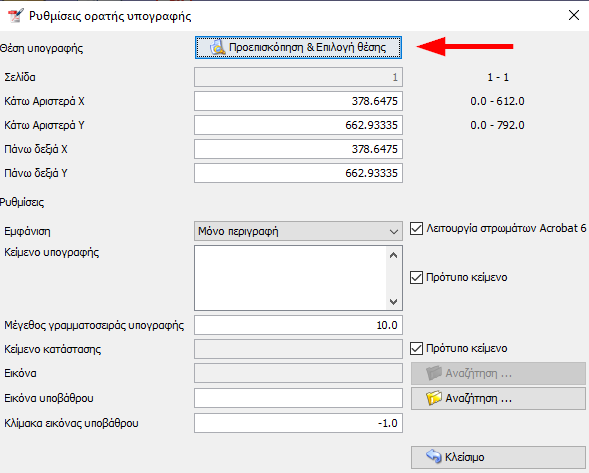Click the Κλίμακα εικόνας υποβάθρου field
The image size is (589, 473).
(x=298, y=423)
